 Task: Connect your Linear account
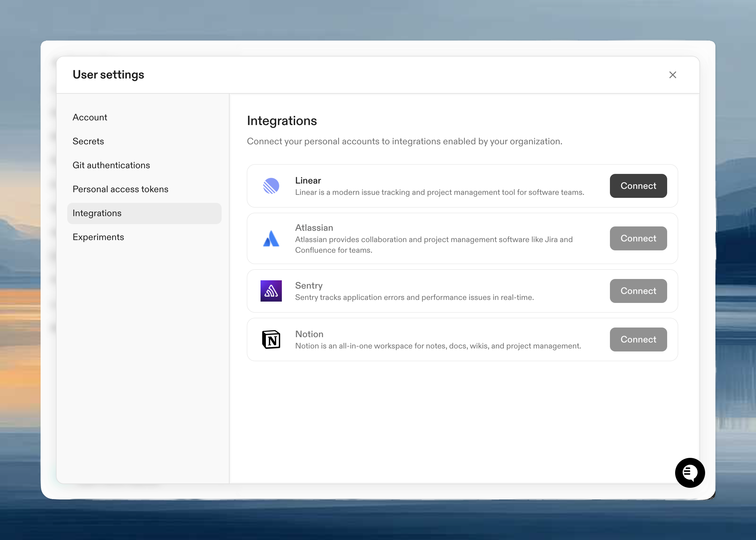[x=638, y=186]
